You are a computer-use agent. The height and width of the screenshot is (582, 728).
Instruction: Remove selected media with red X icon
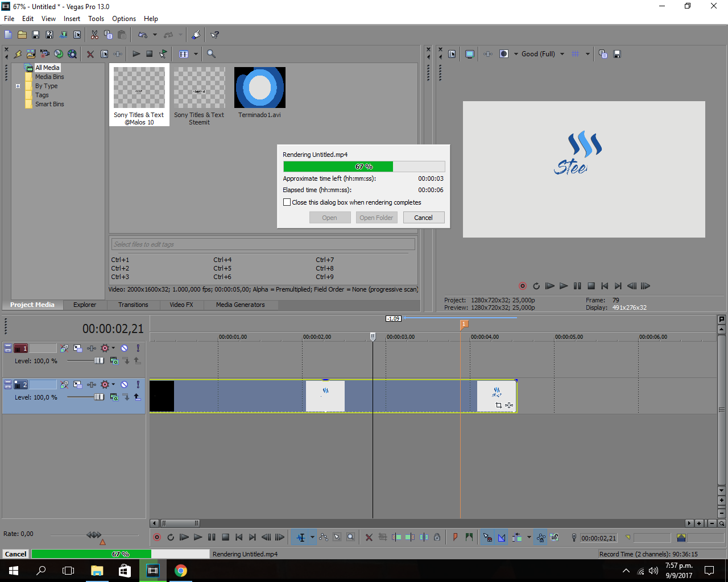point(90,54)
